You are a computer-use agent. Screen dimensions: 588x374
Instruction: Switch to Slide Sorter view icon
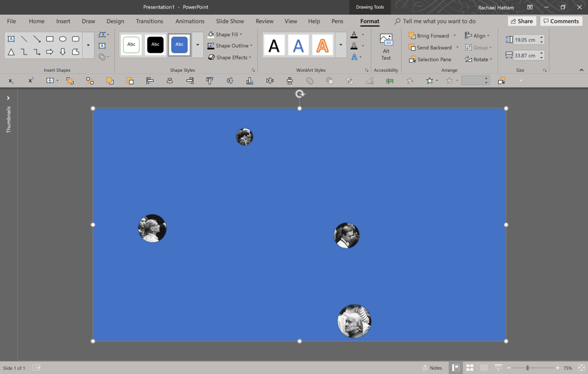(469, 367)
